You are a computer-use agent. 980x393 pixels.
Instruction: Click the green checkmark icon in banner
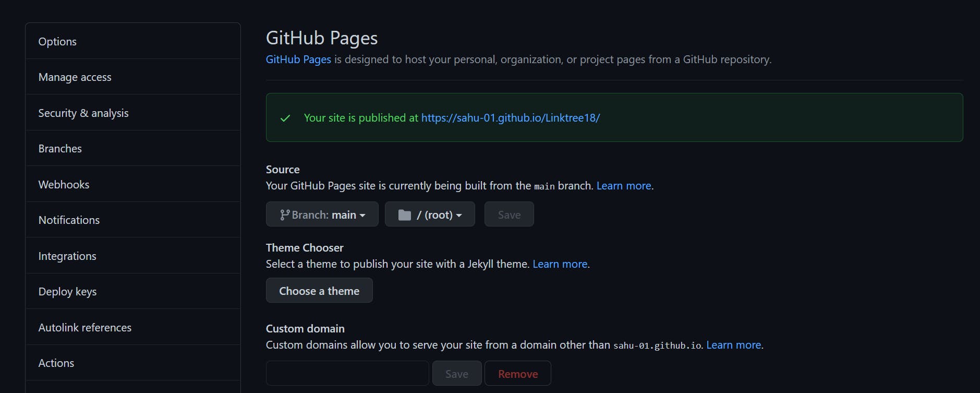(x=285, y=118)
